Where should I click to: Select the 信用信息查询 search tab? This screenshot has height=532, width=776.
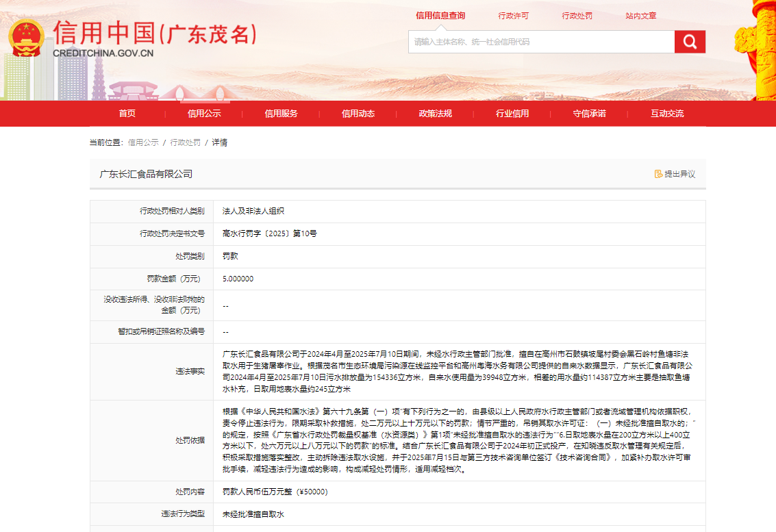point(440,16)
